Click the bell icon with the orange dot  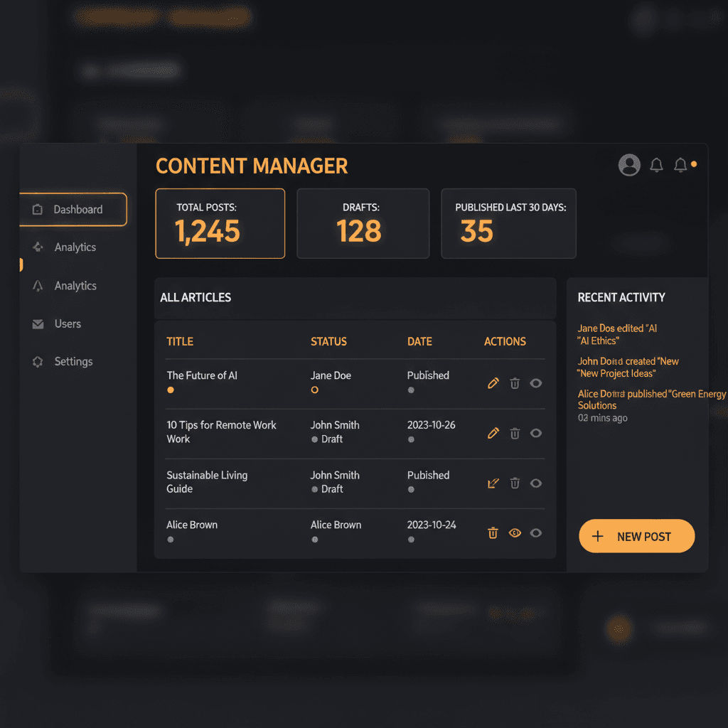tap(681, 165)
